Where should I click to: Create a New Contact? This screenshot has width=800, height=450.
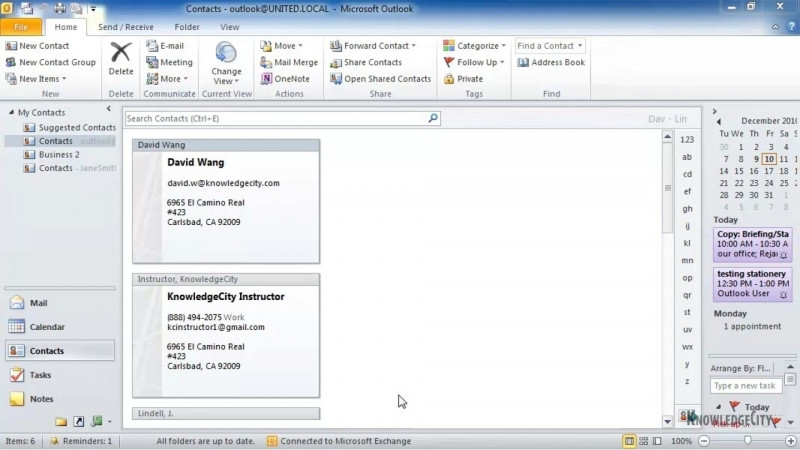[37, 46]
